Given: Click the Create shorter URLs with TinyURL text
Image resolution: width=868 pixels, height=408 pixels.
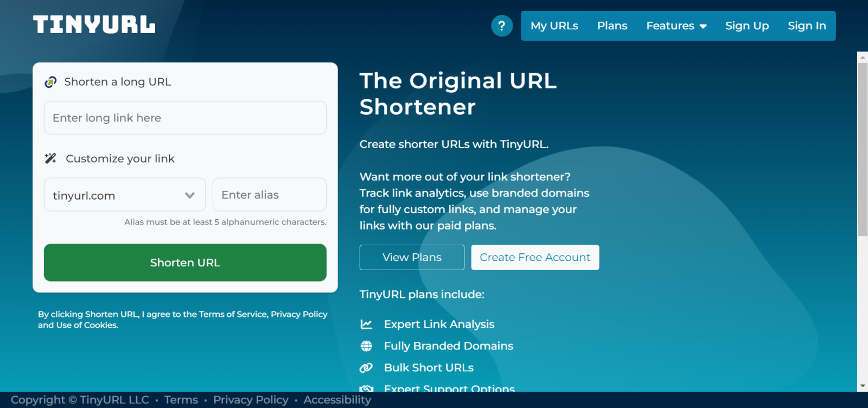Looking at the screenshot, I should tap(454, 144).
